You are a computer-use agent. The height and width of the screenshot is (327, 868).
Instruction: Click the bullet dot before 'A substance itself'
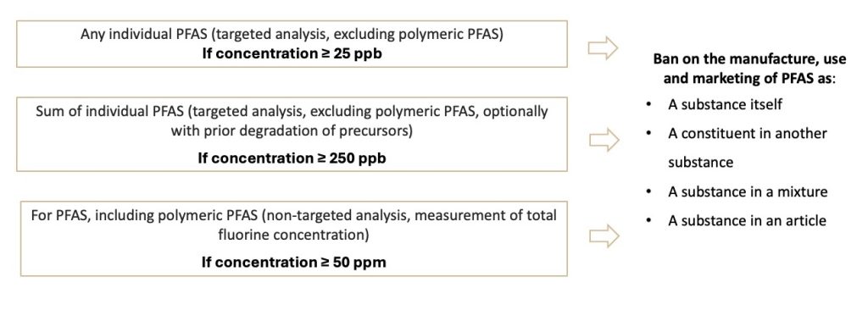click(x=648, y=104)
